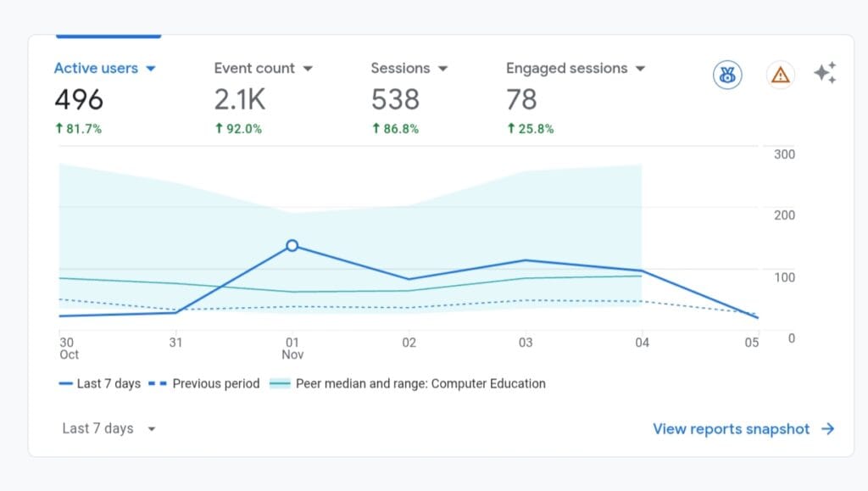
Task: Click the green up arrow beside 25.8%
Action: point(512,129)
